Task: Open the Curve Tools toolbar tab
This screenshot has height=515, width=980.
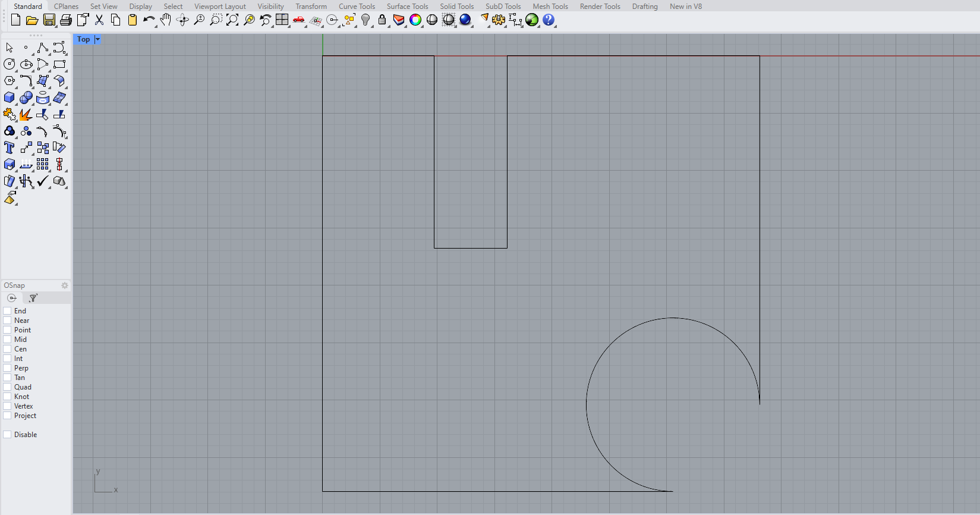Action: point(357,7)
